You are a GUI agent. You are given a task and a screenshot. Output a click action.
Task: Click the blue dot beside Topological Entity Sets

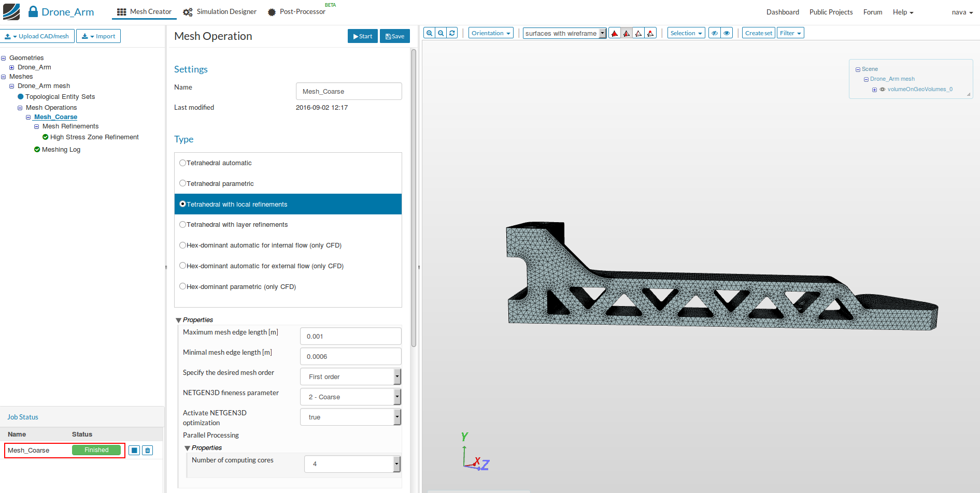pos(21,97)
